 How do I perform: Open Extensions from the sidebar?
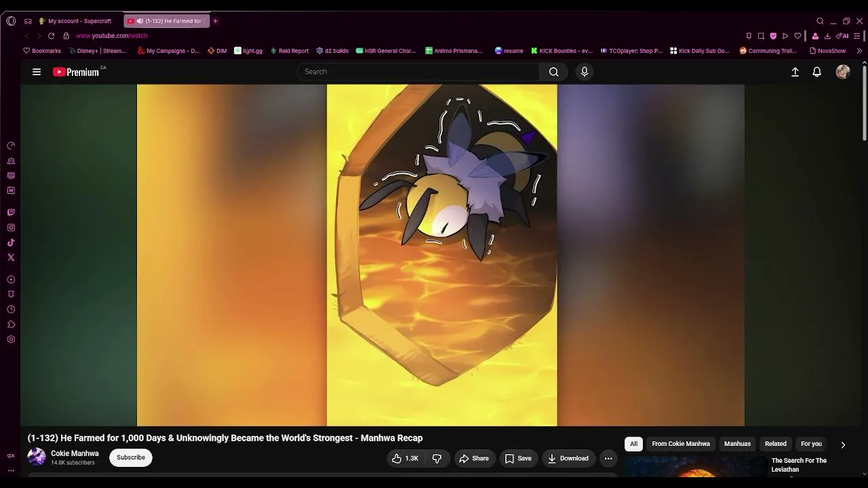click(11, 324)
